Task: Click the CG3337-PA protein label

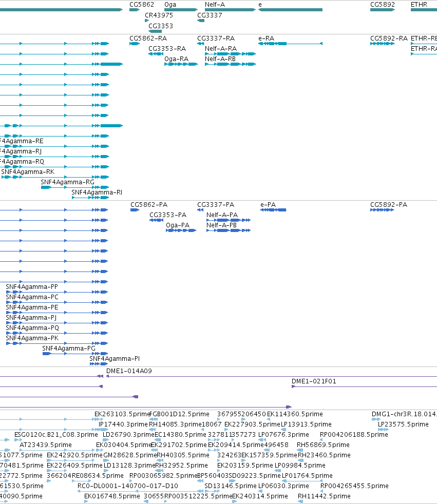Action: [x=216, y=204]
